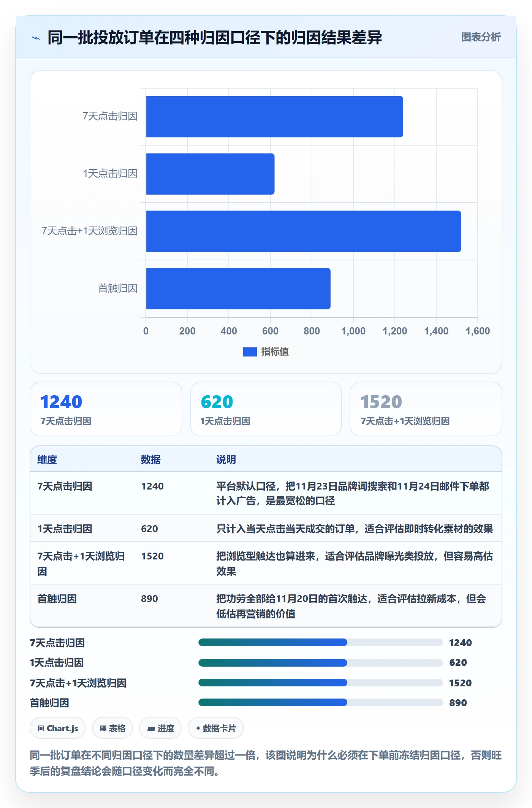Click the 首触归因 bar in the chart
This screenshot has width=532, height=808.
238,289
